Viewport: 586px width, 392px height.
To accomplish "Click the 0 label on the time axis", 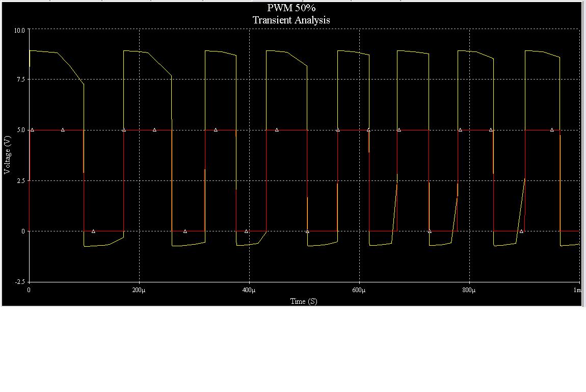I will pos(29,291).
